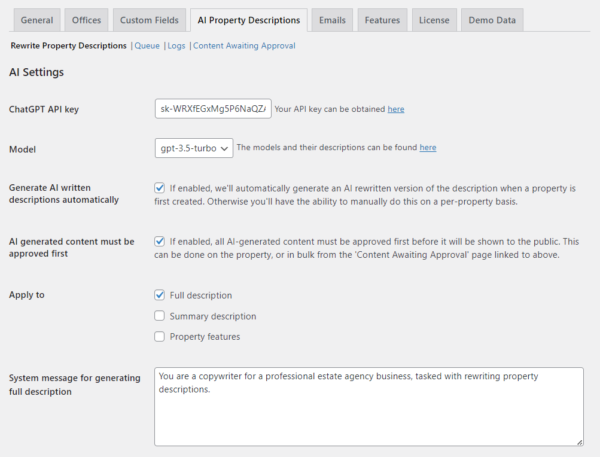Switch to the Offices tab

click(86, 20)
